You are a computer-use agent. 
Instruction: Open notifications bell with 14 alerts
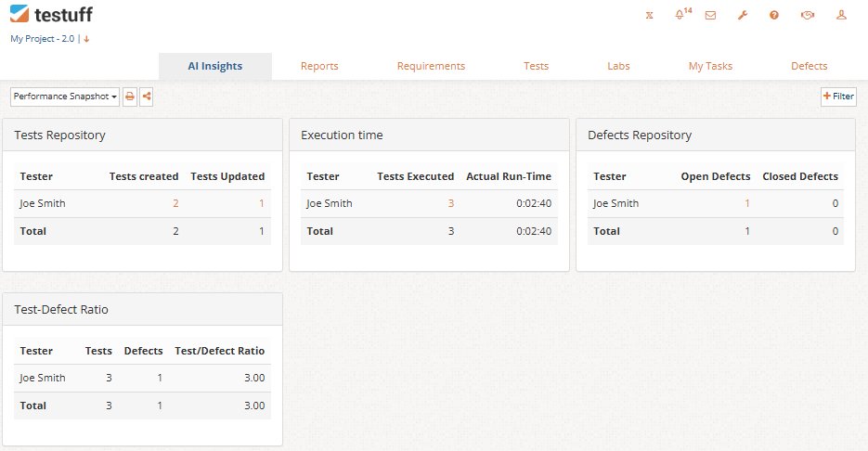[x=682, y=14]
